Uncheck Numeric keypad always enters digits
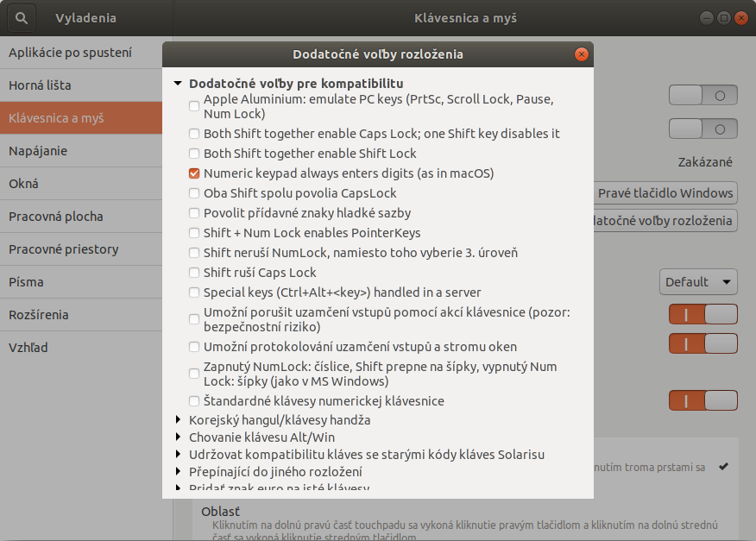756x541 pixels. click(x=194, y=173)
